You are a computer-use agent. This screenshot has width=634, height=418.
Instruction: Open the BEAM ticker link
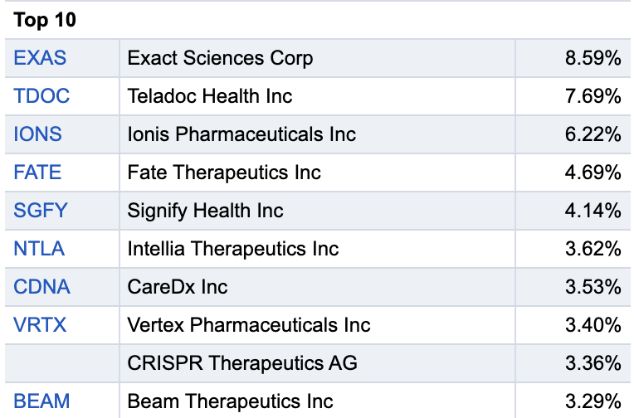coord(41,401)
